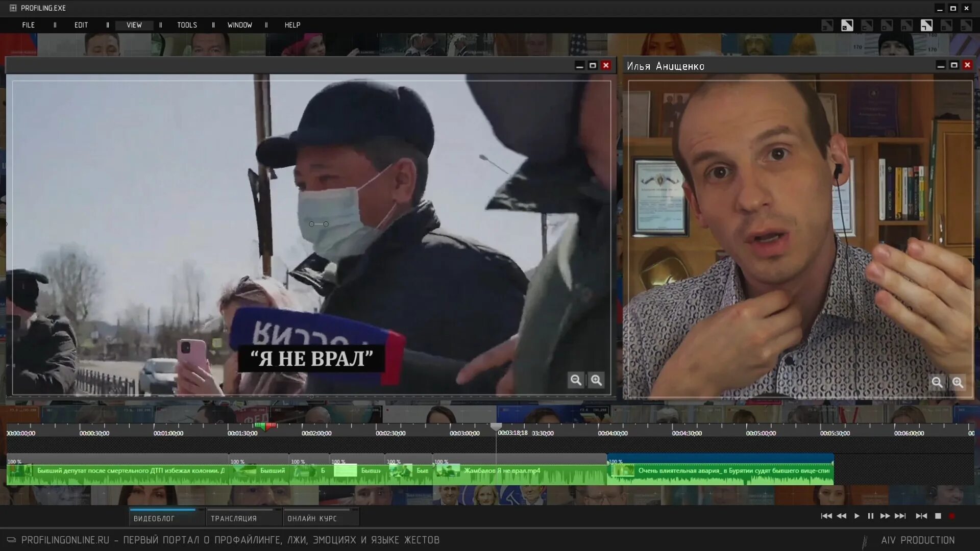
Task: Click timeline ruler at 00:02:00:00
Action: 316,433
